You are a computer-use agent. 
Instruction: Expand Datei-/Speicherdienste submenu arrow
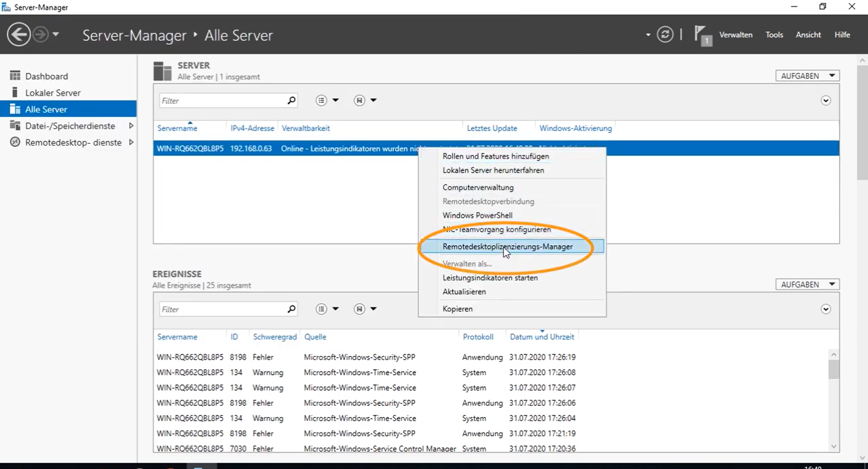(x=131, y=126)
